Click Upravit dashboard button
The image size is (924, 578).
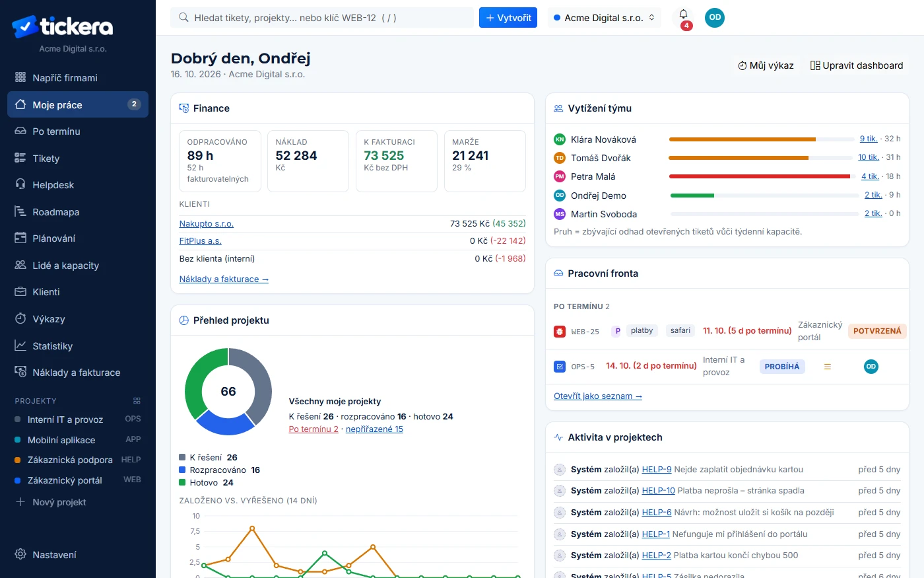857,65
